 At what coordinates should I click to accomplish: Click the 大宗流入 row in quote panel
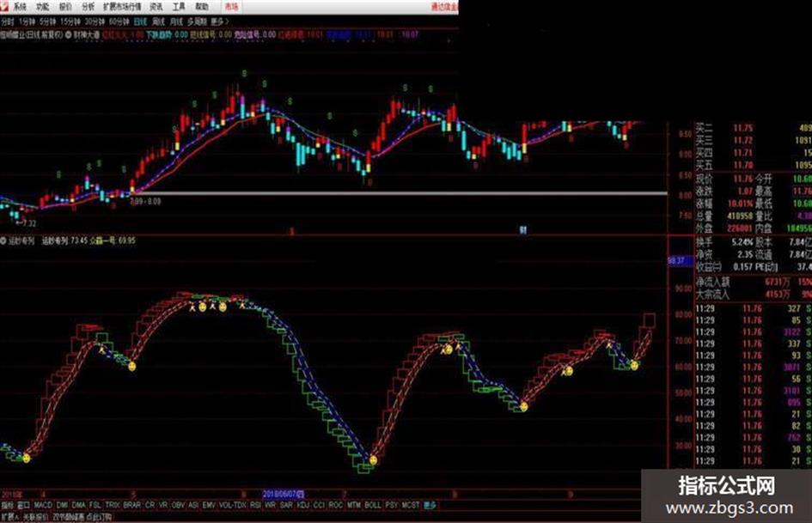[753, 294]
